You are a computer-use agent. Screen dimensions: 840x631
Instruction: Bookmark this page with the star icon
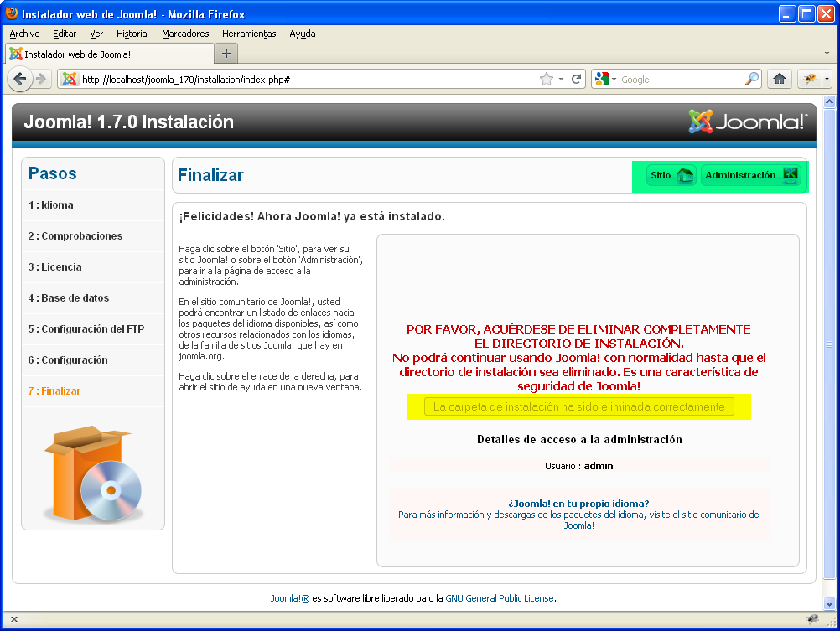pos(547,80)
